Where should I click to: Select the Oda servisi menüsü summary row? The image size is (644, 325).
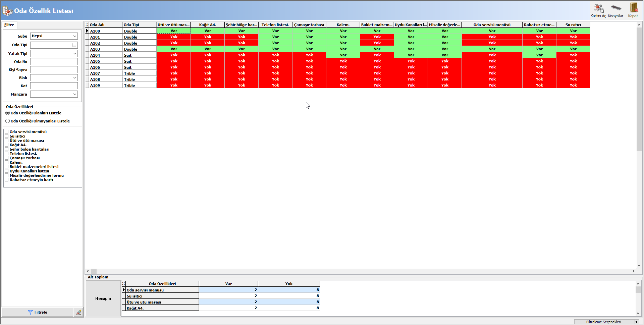click(221, 290)
